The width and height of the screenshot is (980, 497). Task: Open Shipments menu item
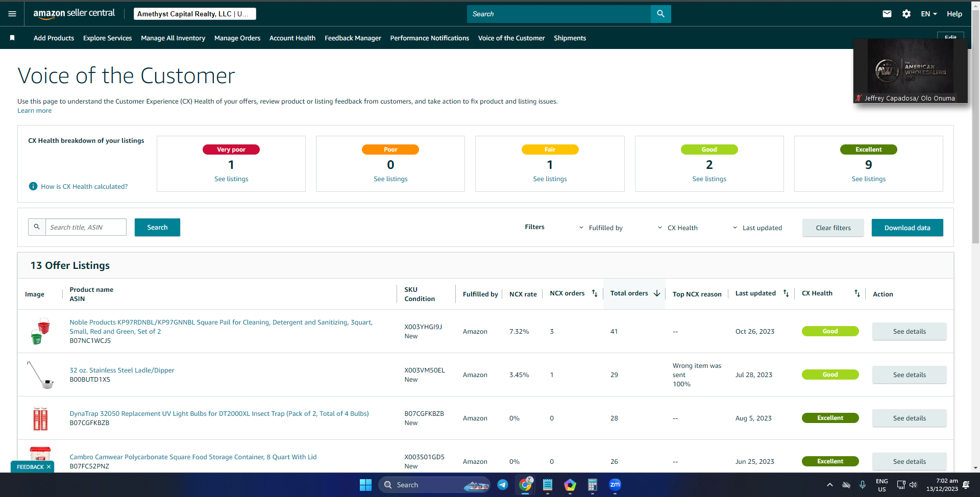tap(570, 38)
